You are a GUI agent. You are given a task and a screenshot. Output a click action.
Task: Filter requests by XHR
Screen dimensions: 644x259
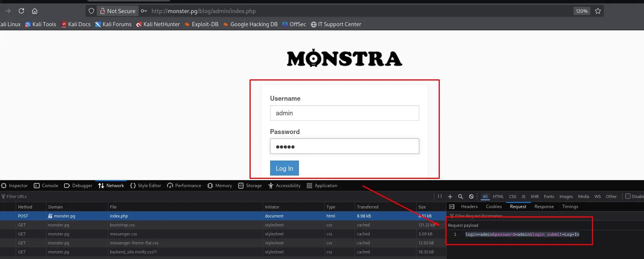point(535,196)
